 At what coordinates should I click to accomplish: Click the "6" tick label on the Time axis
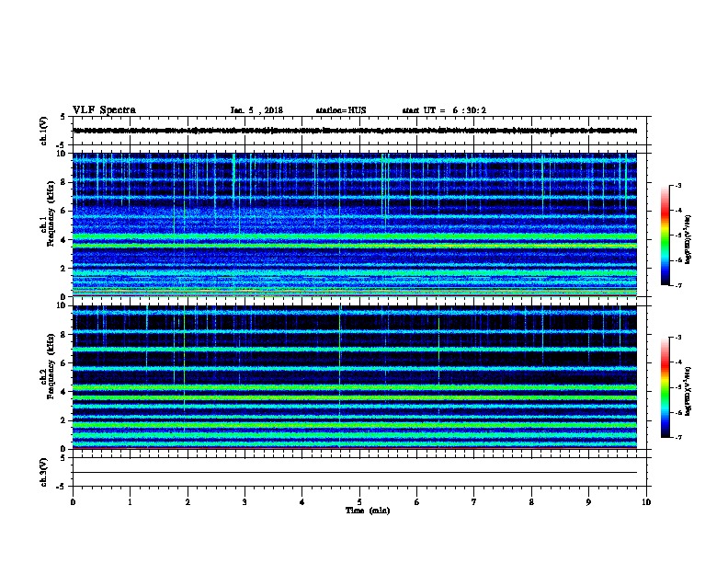[x=417, y=502]
